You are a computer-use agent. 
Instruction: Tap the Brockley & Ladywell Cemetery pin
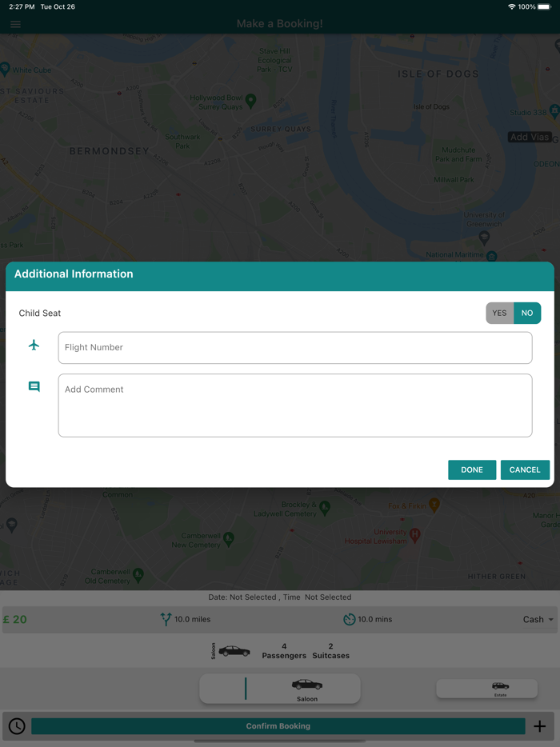(x=325, y=508)
